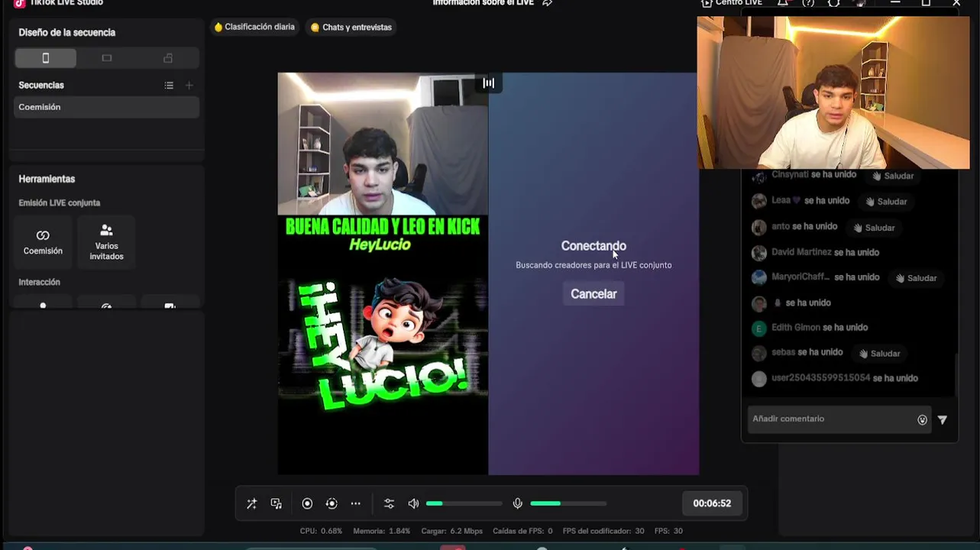Cancel the co-host connection search
The image size is (980, 550).
coord(593,294)
